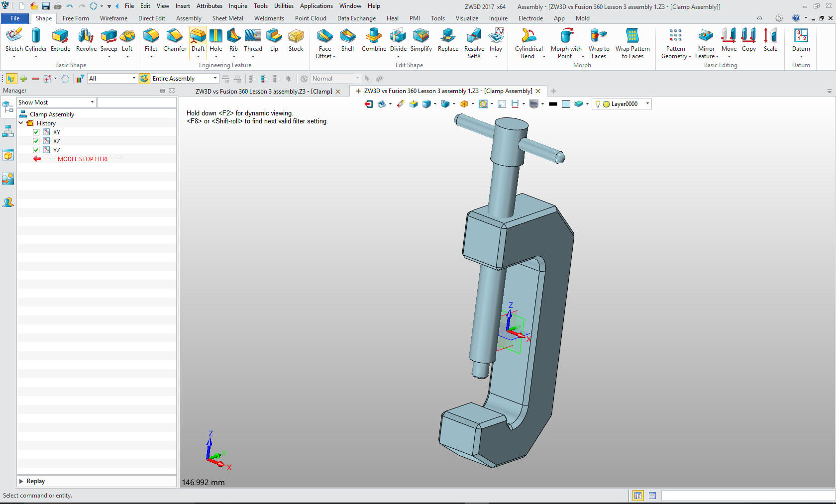836x504 pixels.
Task: Click the Exit icon in the viewport toolbar
Action: coord(369,104)
